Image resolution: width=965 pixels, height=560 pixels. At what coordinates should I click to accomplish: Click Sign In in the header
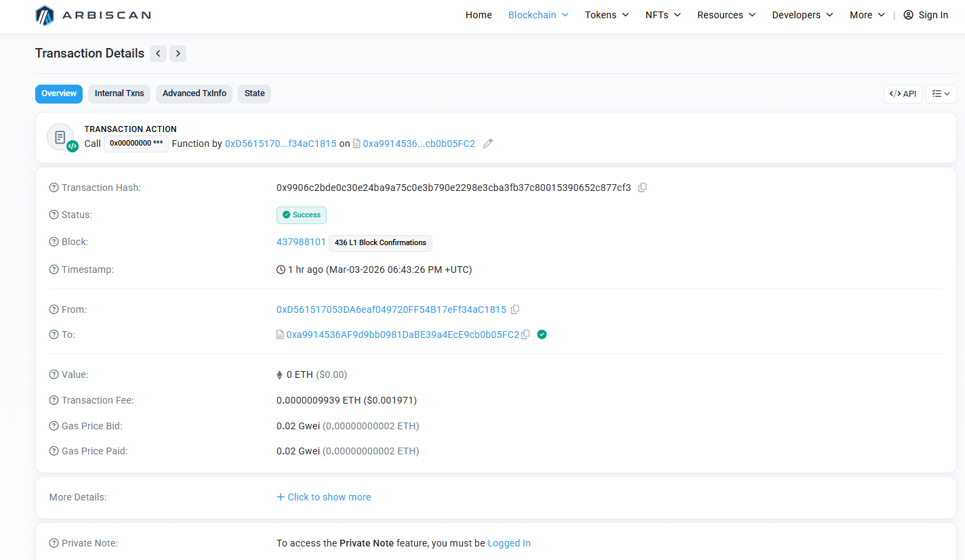tap(926, 15)
